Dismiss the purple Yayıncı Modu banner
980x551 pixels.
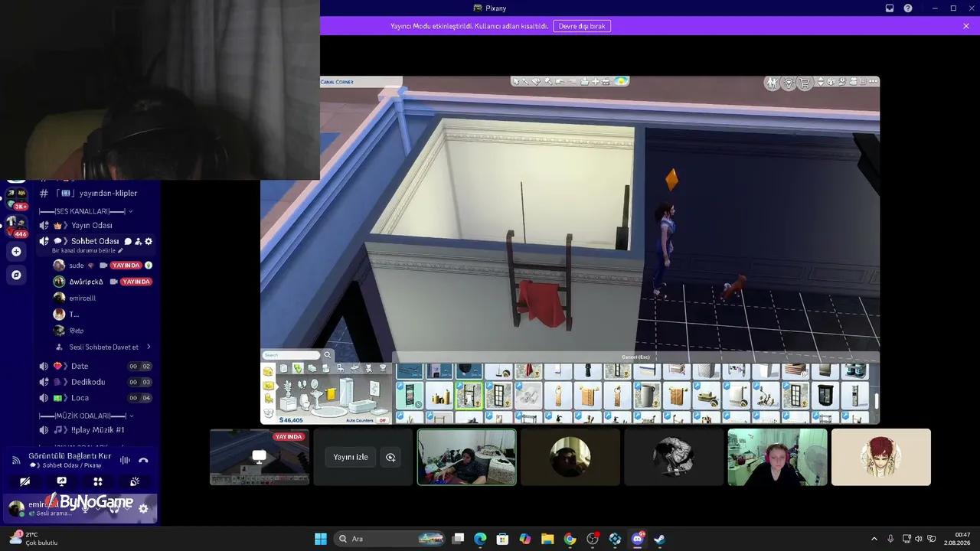tap(966, 26)
